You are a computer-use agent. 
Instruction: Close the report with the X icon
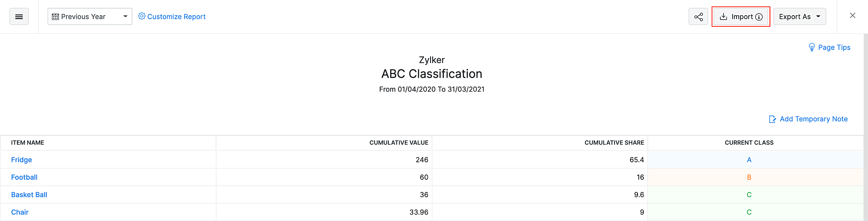(x=852, y=16)
